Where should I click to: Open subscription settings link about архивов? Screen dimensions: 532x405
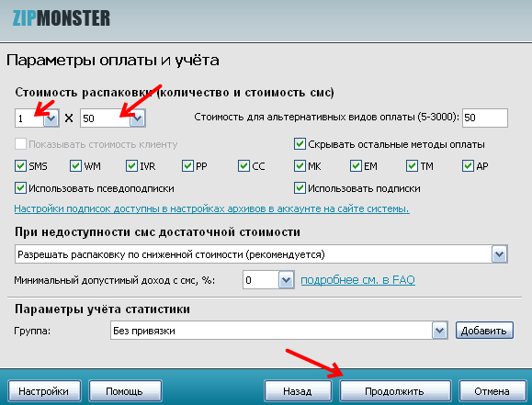pyautogui.click(x=211, y=208)
